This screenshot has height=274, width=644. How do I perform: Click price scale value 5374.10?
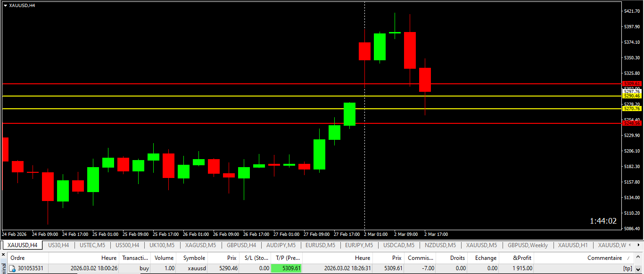coord(632,42)
